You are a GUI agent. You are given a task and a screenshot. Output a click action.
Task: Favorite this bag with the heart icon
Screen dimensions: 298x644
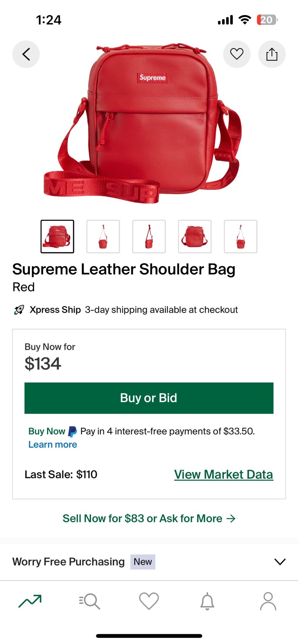tap(237, 54)
